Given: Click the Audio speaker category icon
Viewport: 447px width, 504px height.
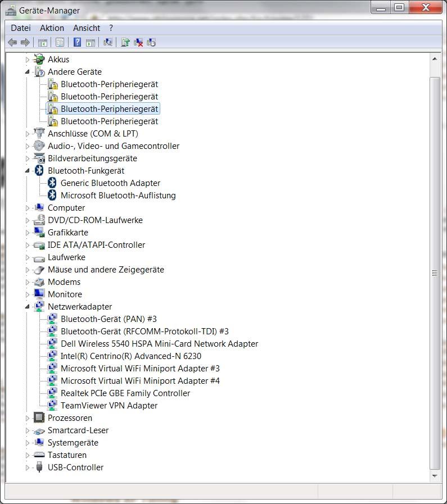Looking at the screenshot, I should coord(39,146).
